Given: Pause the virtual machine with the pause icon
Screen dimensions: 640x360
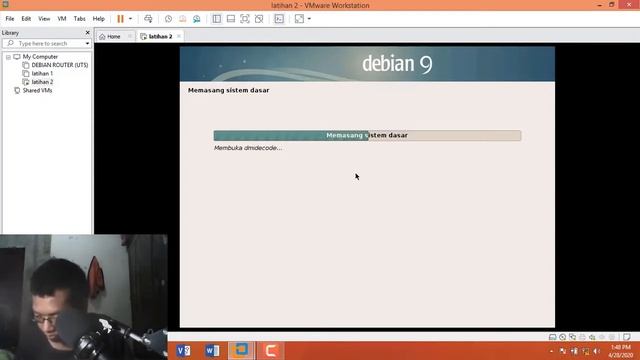Looking at the screenshot, I should coord(120,19).
